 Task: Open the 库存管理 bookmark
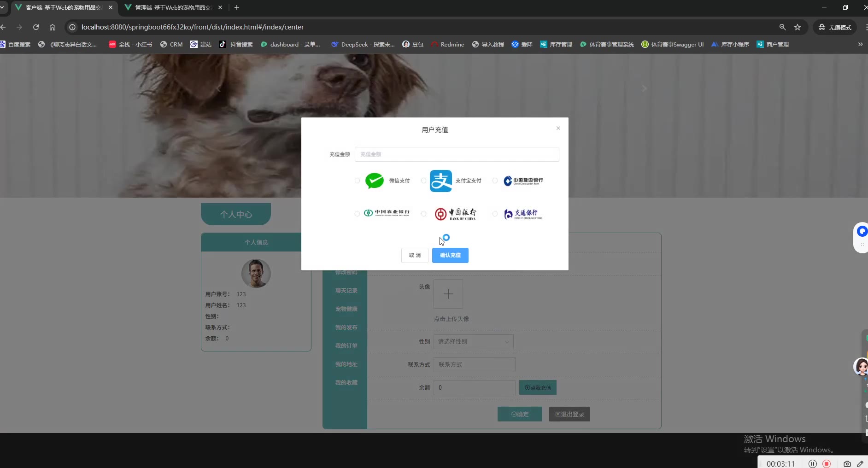[x=556, y=44]
